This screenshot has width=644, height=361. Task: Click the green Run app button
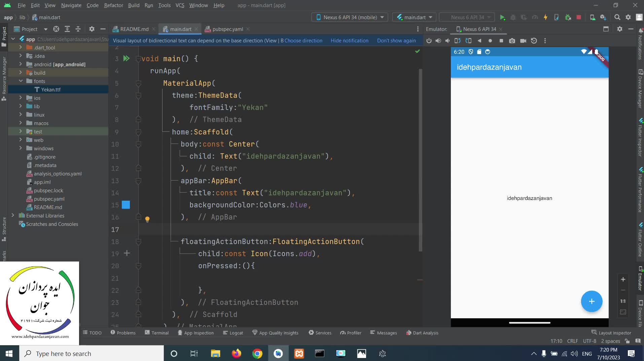[502, 17]
